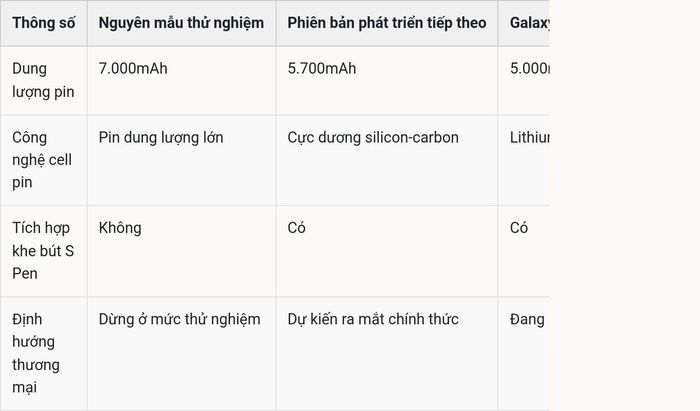Select the 'Định hướng thương mại' row label
Screen dimensions: 700x411
(x=36, y=353)
